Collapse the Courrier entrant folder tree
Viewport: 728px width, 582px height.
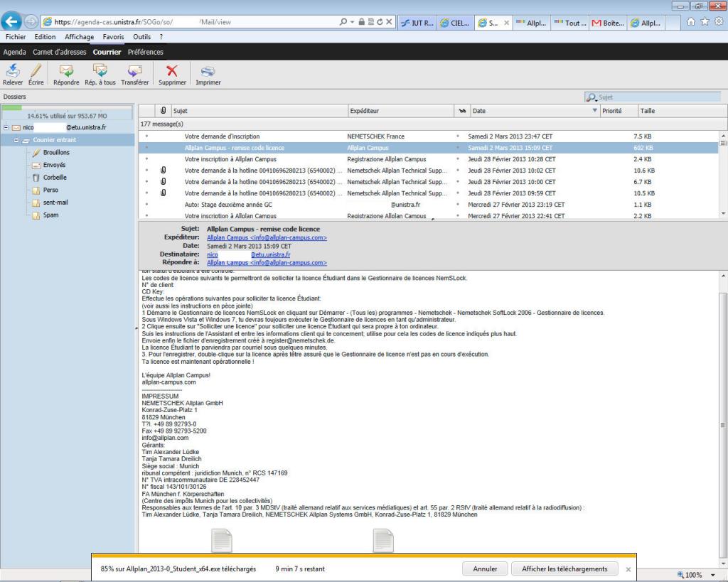(16, 140)
